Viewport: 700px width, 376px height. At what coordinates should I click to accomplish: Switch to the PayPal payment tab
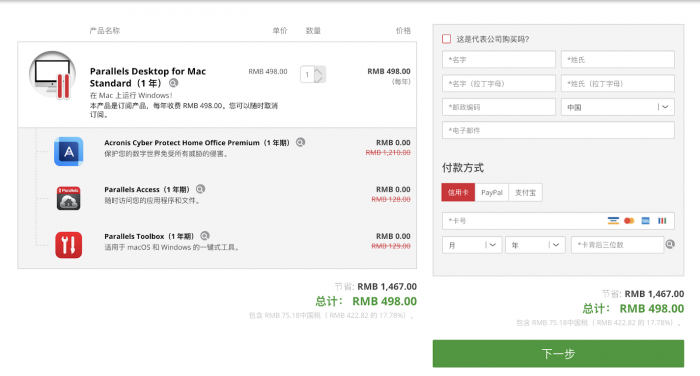[x=492, y=192]
